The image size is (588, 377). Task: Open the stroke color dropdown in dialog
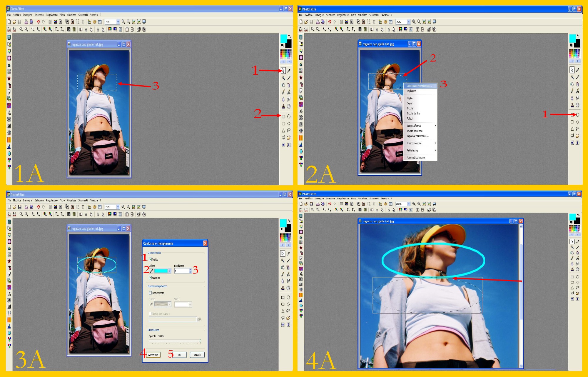coord(169,271)
